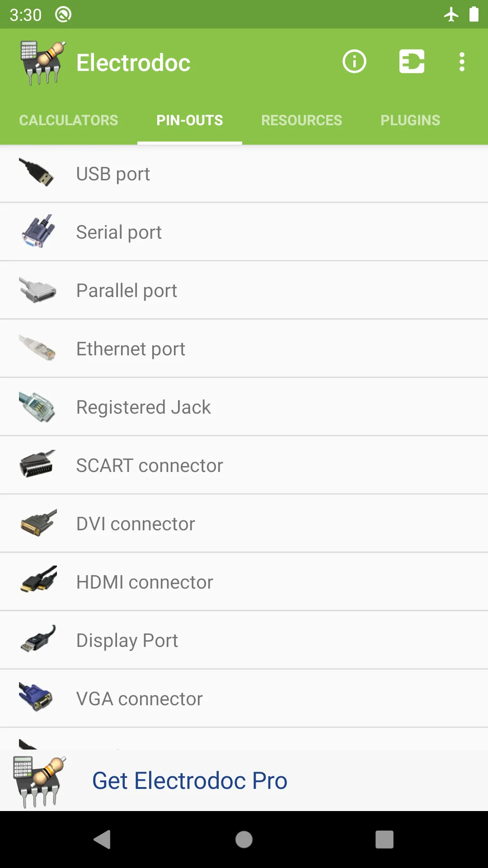The height and width of the screenshot is (868, 488).
Task: Tap the SCART plug icon
Action: pyautogui.click(x=38, y=465)
